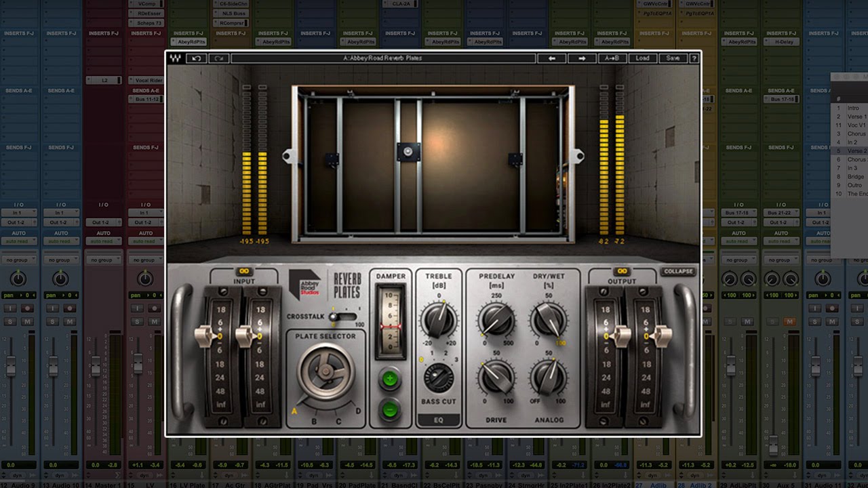
Task: Open the Master 1 Out 1-2 selector
Action: pos(102,222)
